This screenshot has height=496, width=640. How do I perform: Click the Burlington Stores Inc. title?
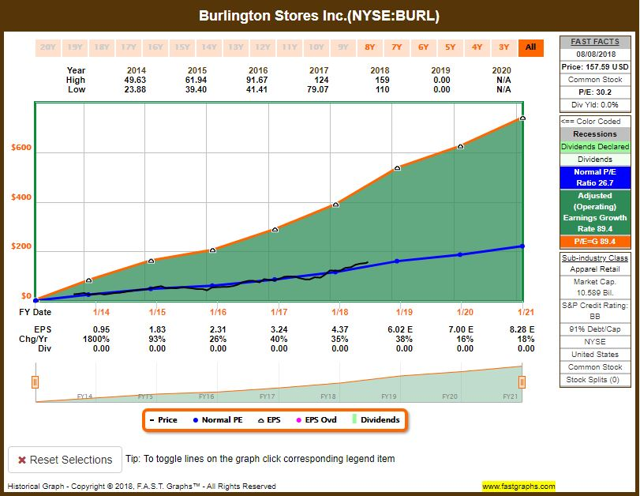(319, 16)
